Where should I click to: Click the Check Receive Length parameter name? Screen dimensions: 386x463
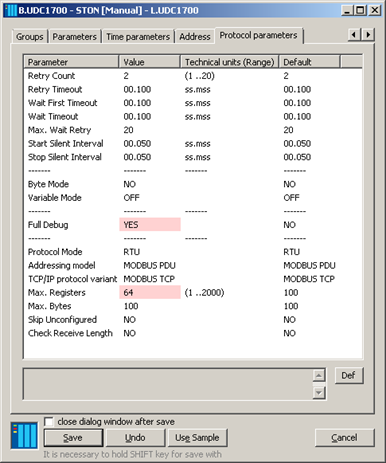(x=70, y=333)
